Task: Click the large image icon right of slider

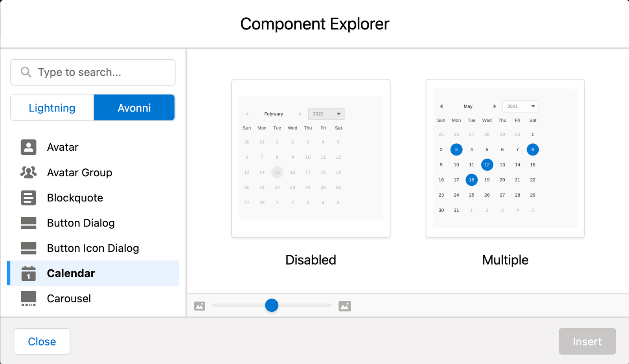Action: [344, 305]
